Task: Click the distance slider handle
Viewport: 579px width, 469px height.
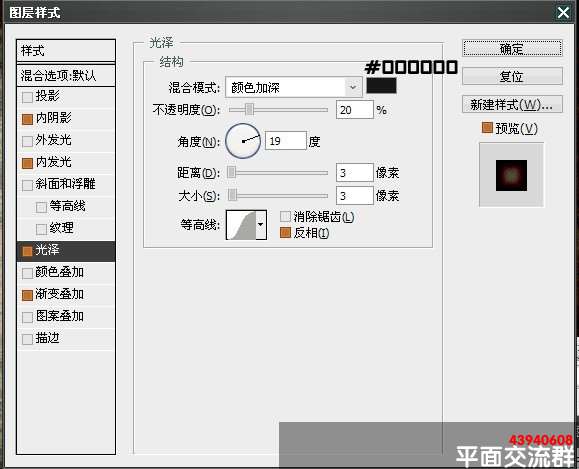Action: click(232, 172)
